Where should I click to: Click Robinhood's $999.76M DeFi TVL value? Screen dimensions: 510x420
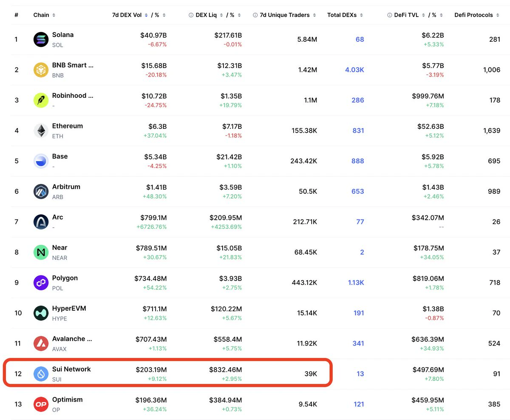428,96
